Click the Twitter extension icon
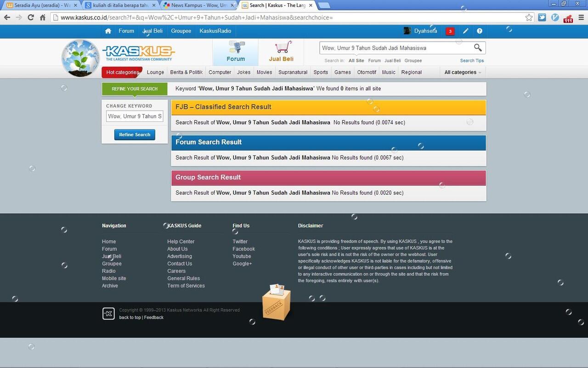The image size is (588, 368). point(542,17)
